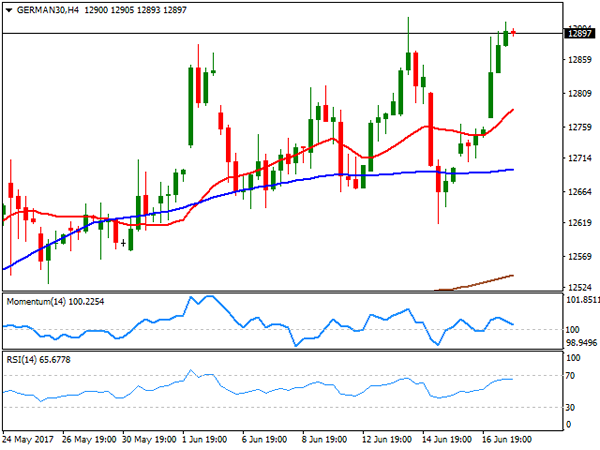Click the 30 May 19:00 time label
The height and width of the screenshot is (450, 600).
pyautogui.click(x=149, y=439)
